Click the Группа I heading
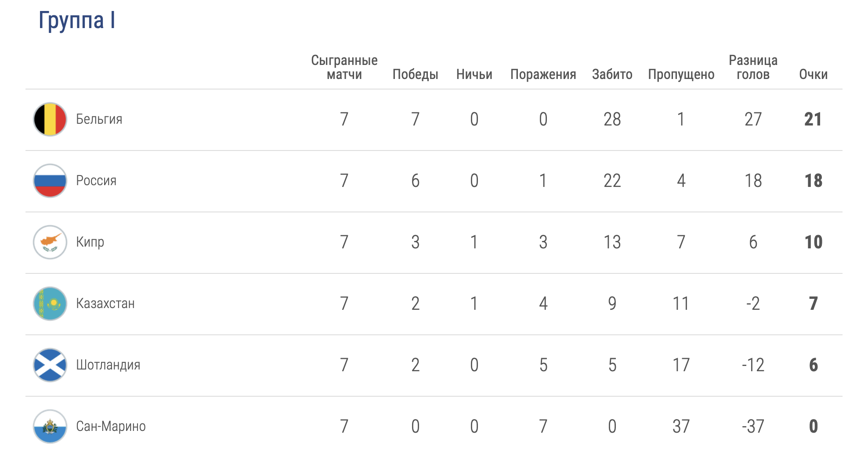The height and width of the screenshot is (459, 868). (77, 20)
